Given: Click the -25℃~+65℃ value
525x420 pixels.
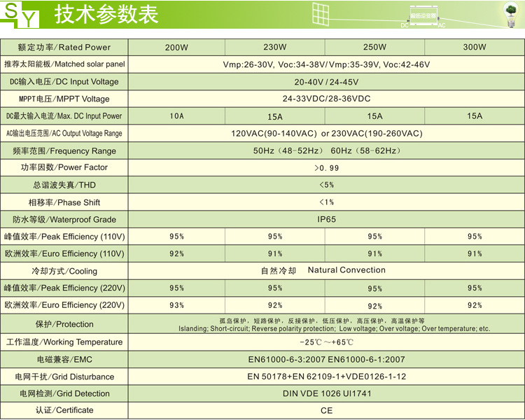Looking at the screenshot, I should tap(326, 342).
